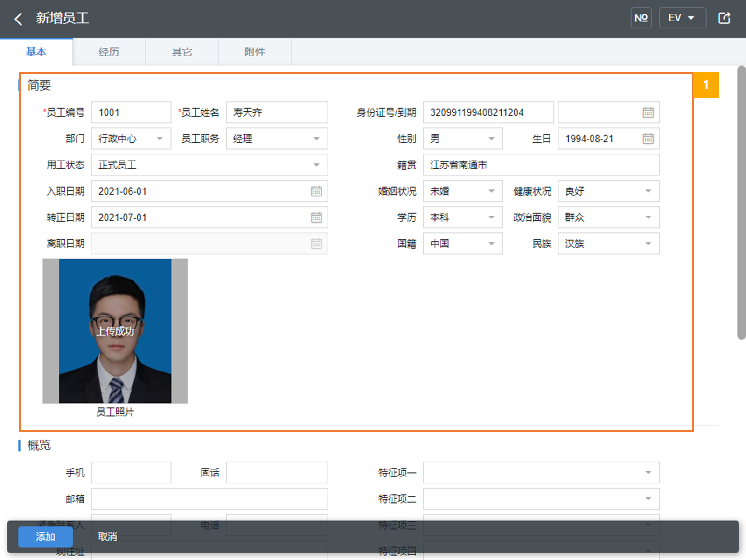
Task: Switch to the 经历 tab
Action: pos(109,52)
